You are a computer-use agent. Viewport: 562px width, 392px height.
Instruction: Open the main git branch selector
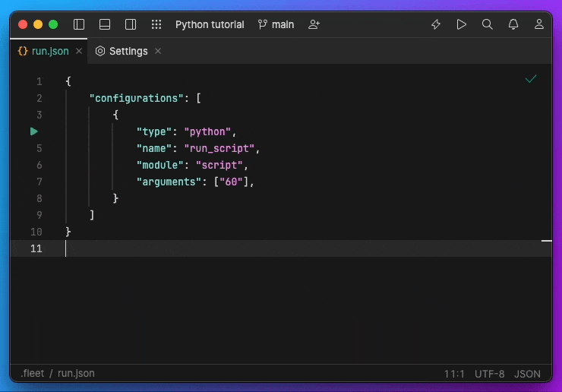tap(276, 25)
